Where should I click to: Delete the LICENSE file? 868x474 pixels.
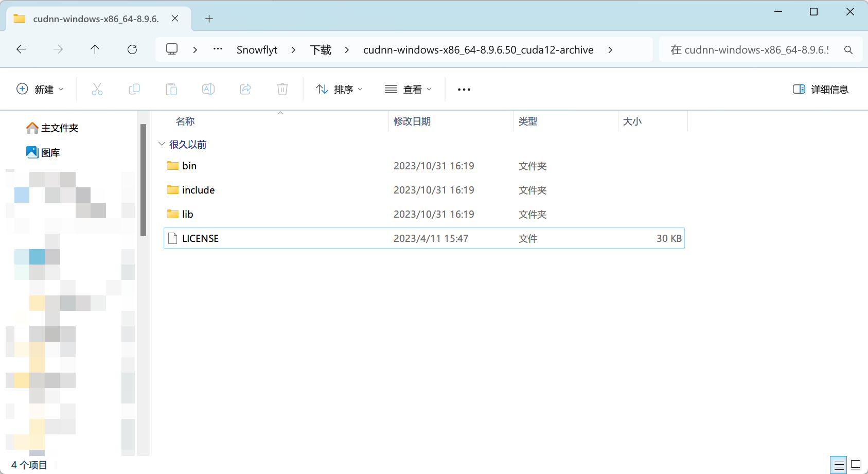[x=282, y=89]
